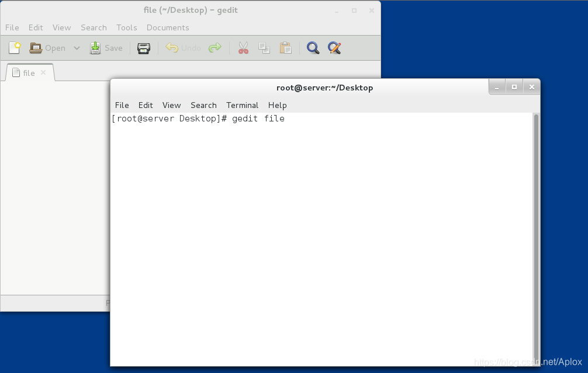Open gedit Documents menu
The width and height of the screenshot is (588, 373).
168,27
